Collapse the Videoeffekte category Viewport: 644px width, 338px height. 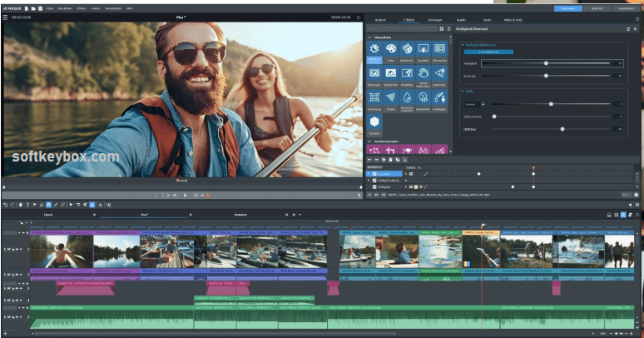369,37
